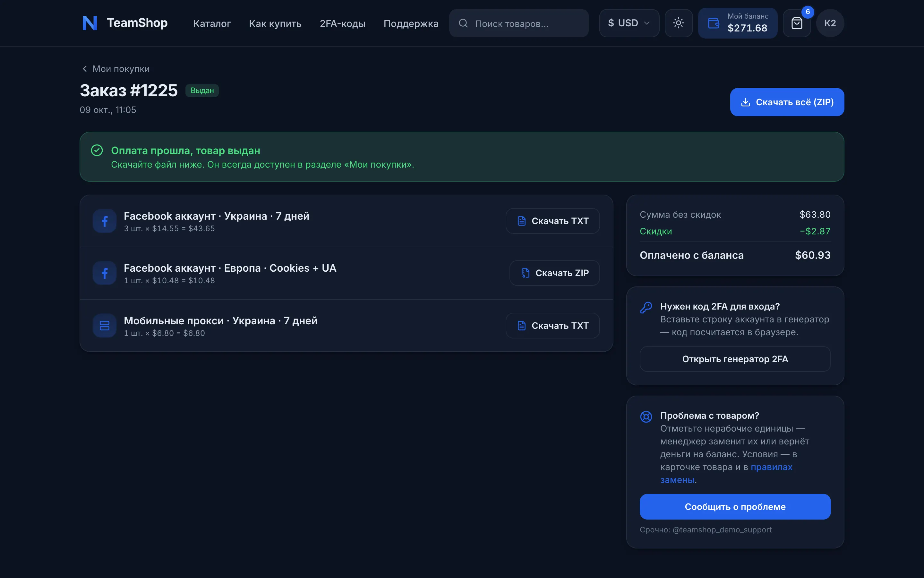Click the Скидки −$2.87 value
924x578 pixels.
(815, 231)
